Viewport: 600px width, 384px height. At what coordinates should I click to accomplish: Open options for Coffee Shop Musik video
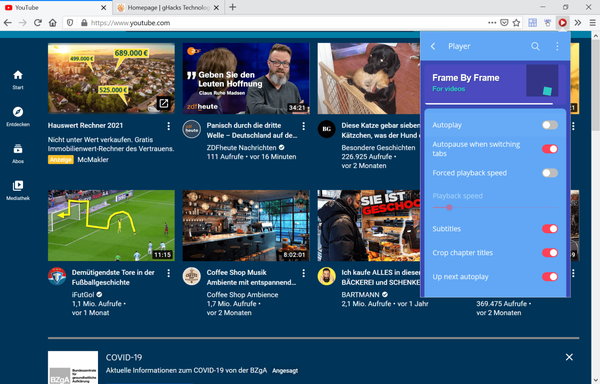click(303, 273)
